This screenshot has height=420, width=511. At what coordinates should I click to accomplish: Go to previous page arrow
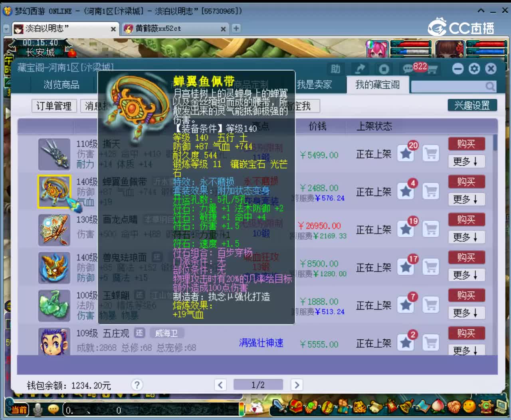tap(220, 385)
